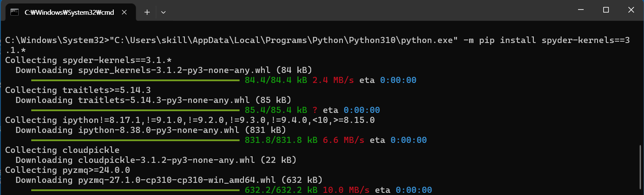
Task: Minimize the terminal window
Action: pos(581,10)
